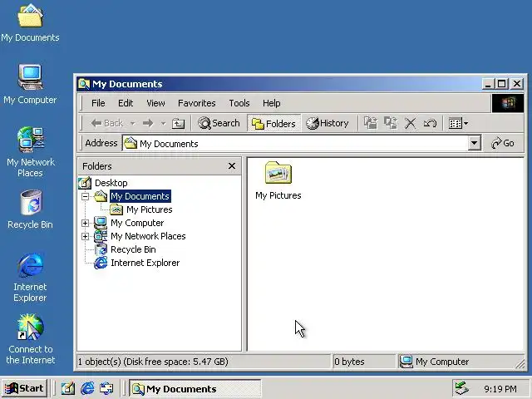Select the Connect to the Internet shortcut
This screenshot has height=399, width=532.
[x=30, y=339]
